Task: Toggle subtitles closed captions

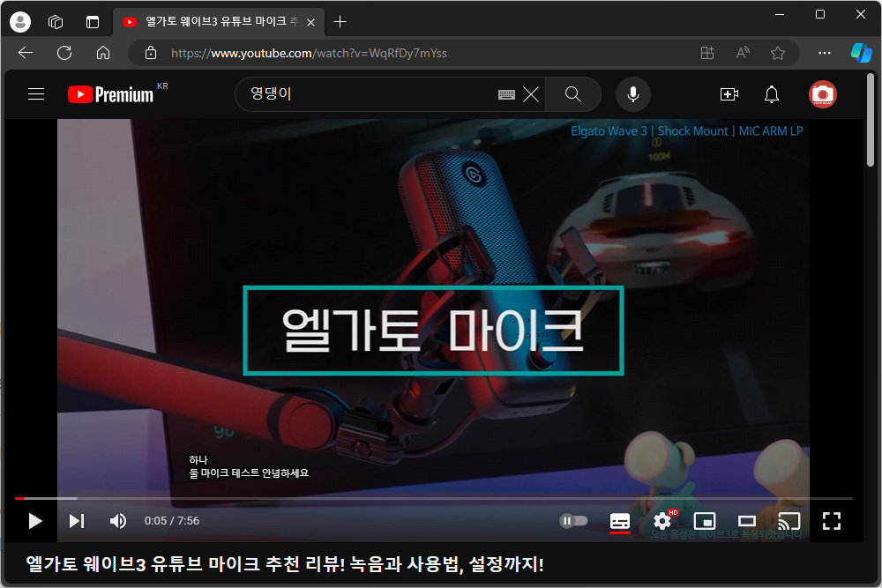Action: click(620, 521)
